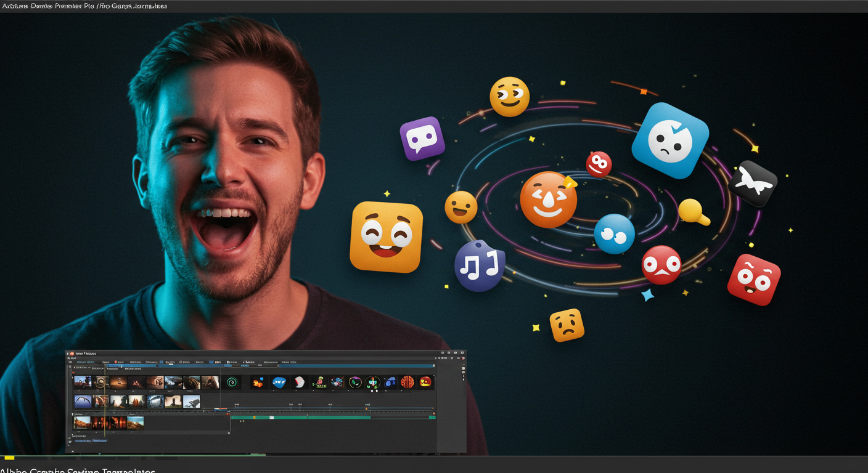Click the yellow vertical playhead line in timeline
This screenshot has height=473, width=868.
click(105, 399)
